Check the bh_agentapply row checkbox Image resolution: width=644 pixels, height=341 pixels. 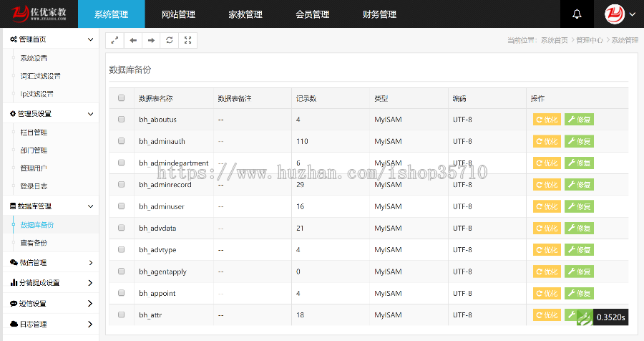tap(121, 272)
